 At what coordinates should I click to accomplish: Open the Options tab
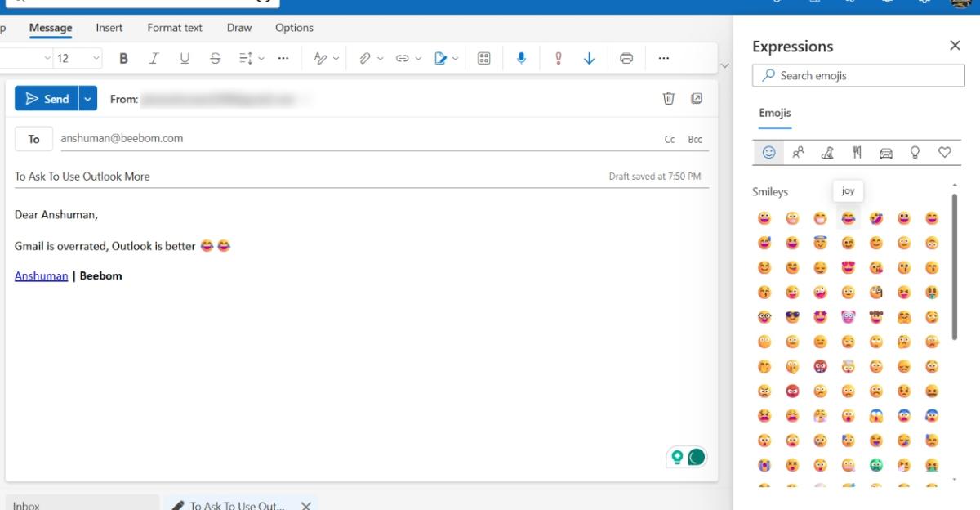click(294, 28)
